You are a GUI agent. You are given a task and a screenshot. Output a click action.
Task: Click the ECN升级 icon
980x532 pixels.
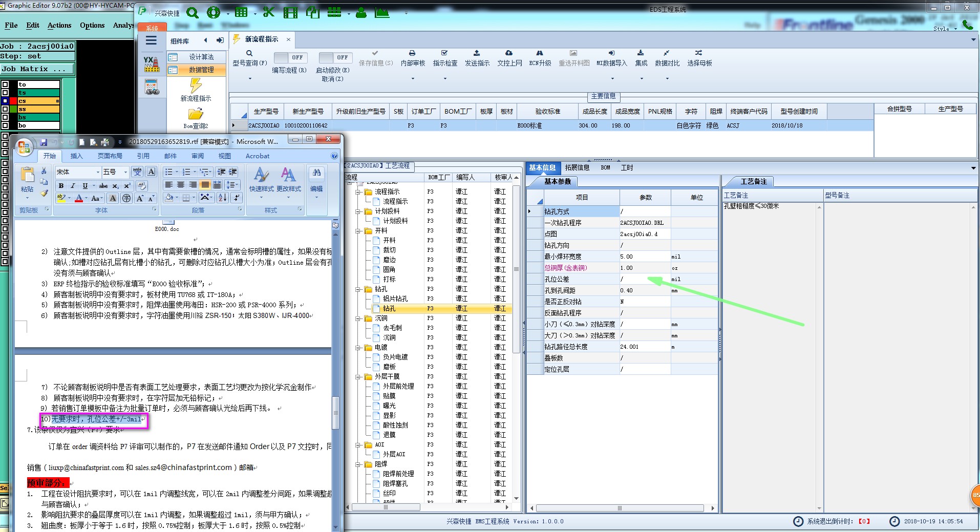click(540, 53)
